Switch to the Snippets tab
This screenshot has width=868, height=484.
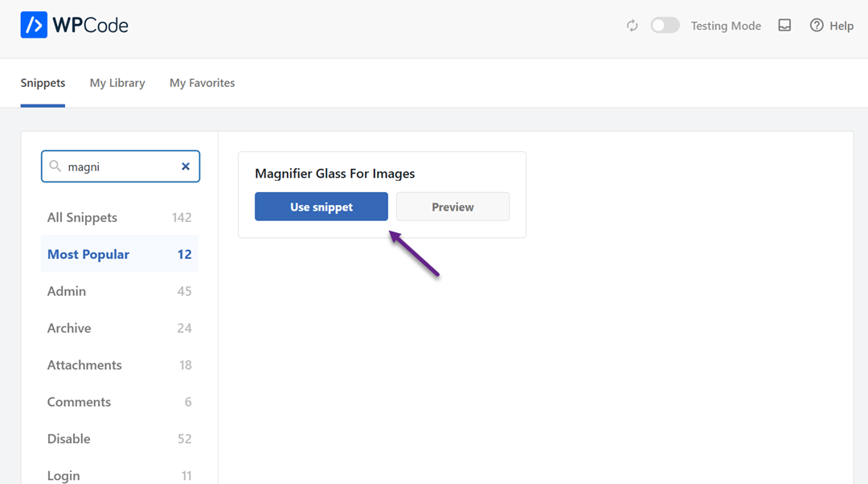[43, 83]
